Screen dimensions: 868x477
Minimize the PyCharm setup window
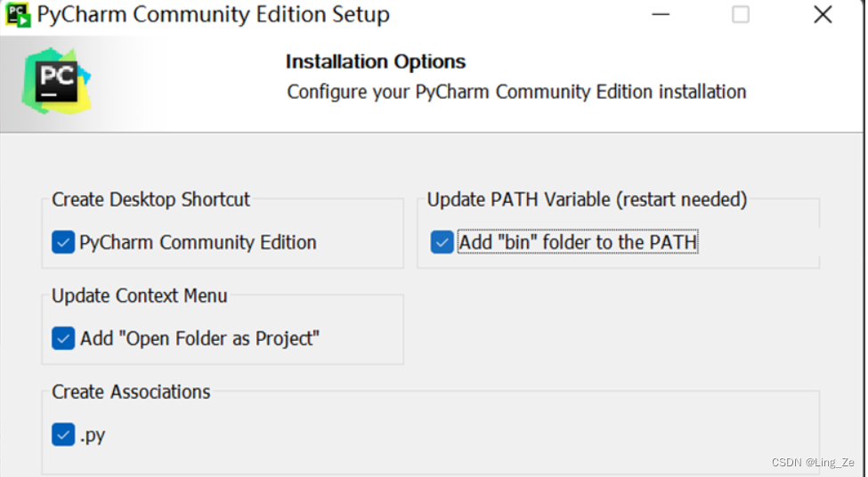(x=661, y=14)
